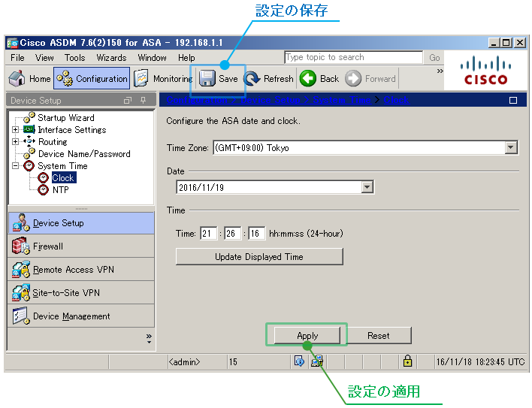
Task: Save the running configuration
Action: [218, 79]
